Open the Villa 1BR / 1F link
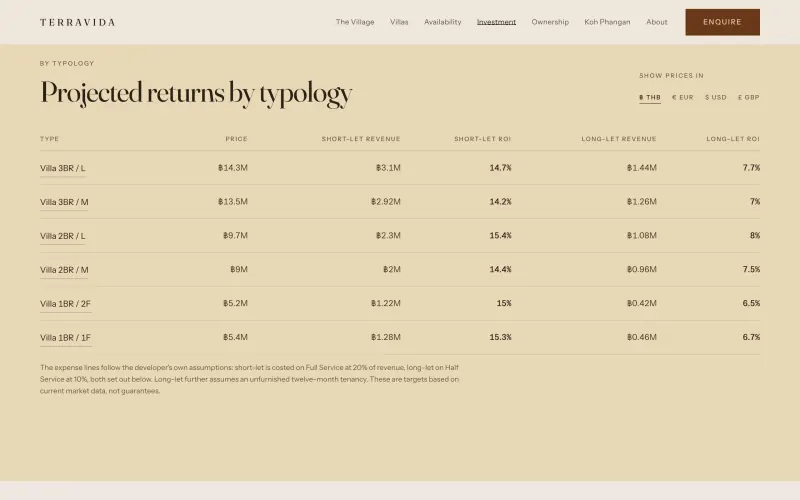The image size is (800, 500). (x=65, y=338)
